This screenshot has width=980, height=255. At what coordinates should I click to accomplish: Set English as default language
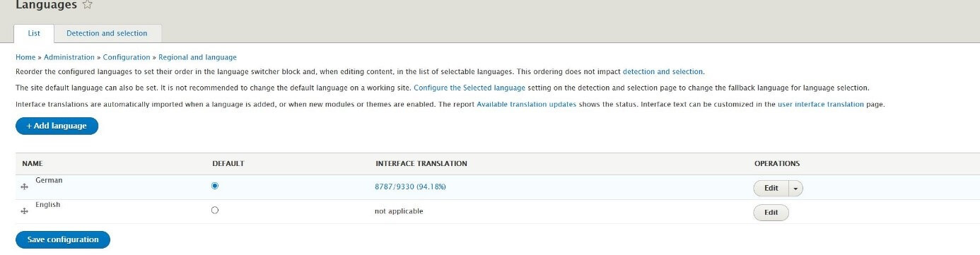pyautogui.click(x=215, y=210)
